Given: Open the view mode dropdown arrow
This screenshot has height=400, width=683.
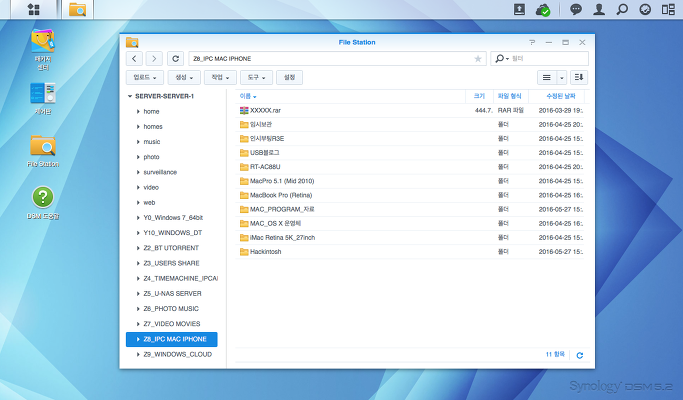Looking at the screenshot, I should [x=562, y=78].
